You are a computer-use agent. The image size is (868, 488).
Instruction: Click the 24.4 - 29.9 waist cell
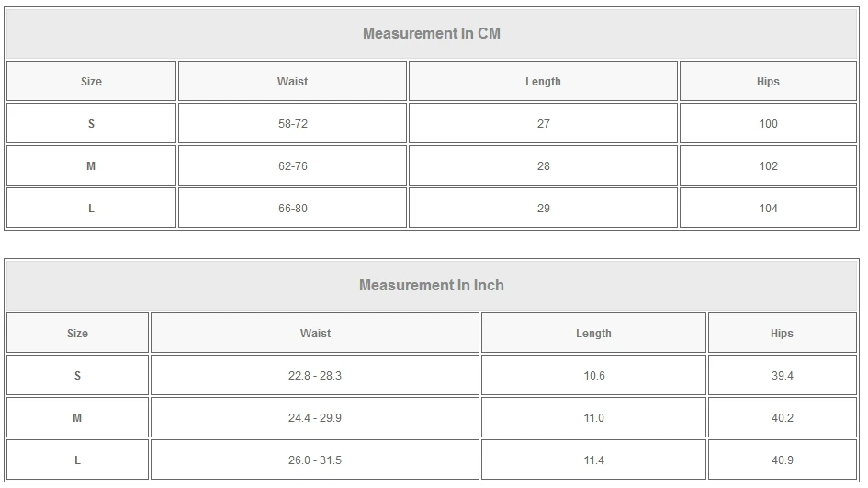click(x=315, y=418)
